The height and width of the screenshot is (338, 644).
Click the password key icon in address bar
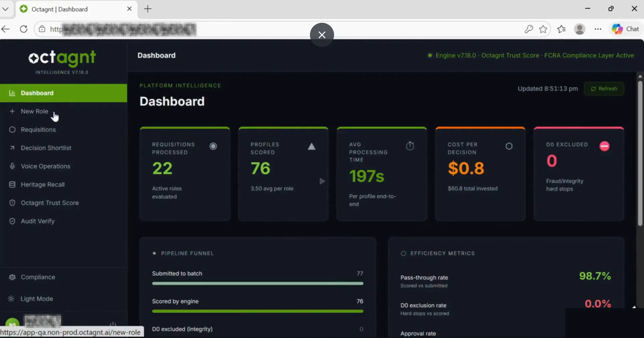529,29
